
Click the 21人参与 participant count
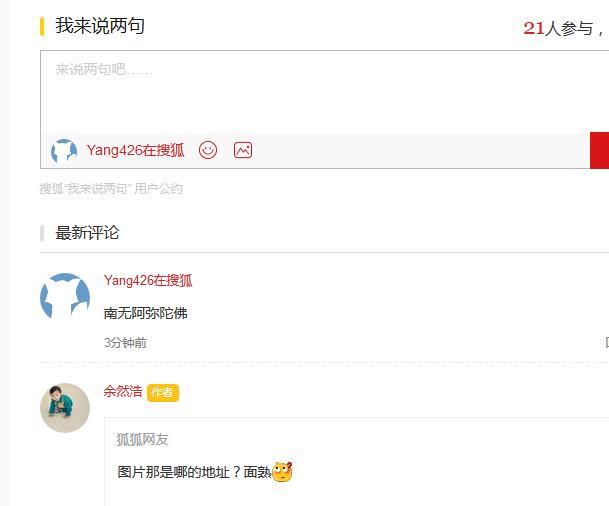pyautogui.click(x=558, y=28)
